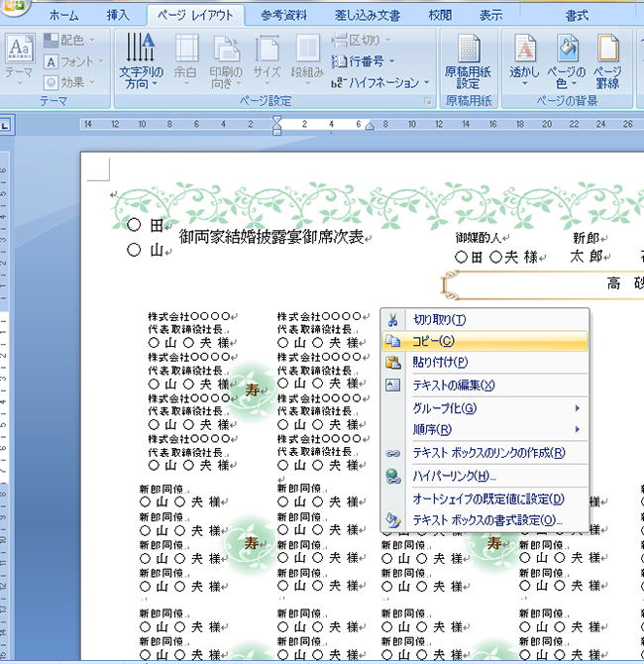This screenshot has height=664, width=644.
Task: Click the 文字列の方向 text direction icon
Action: (140, 59)
